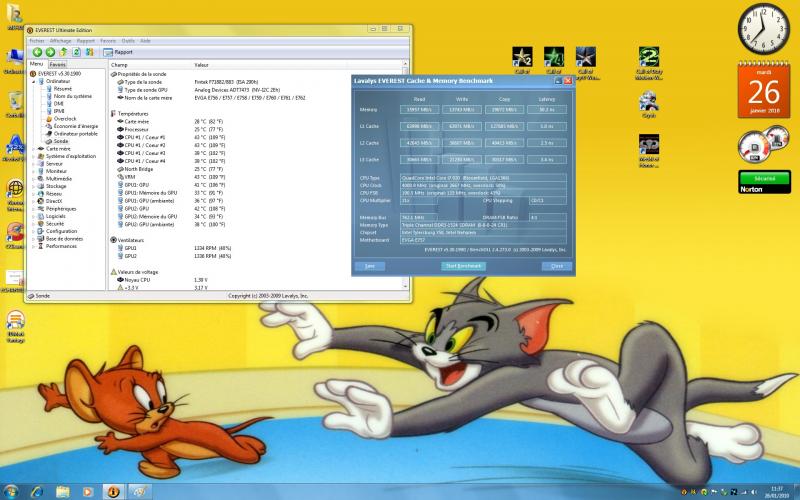Click Close in the benchmark window

(557, 266)
